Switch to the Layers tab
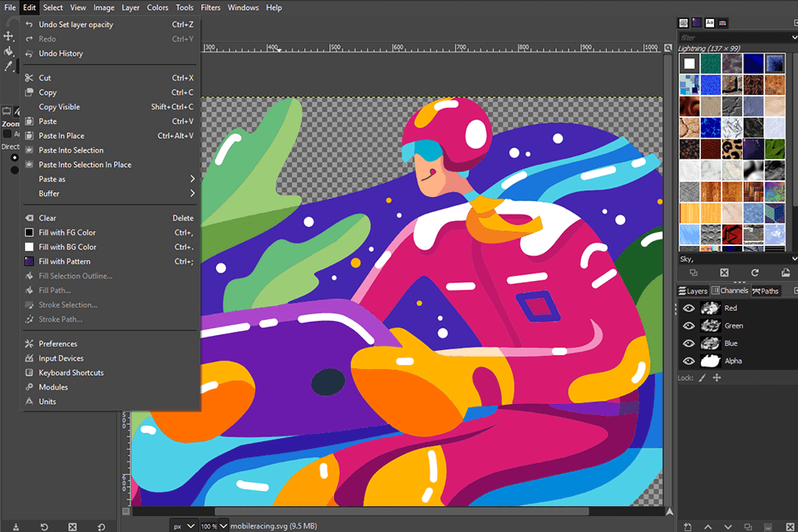 [x=692, y=291]
